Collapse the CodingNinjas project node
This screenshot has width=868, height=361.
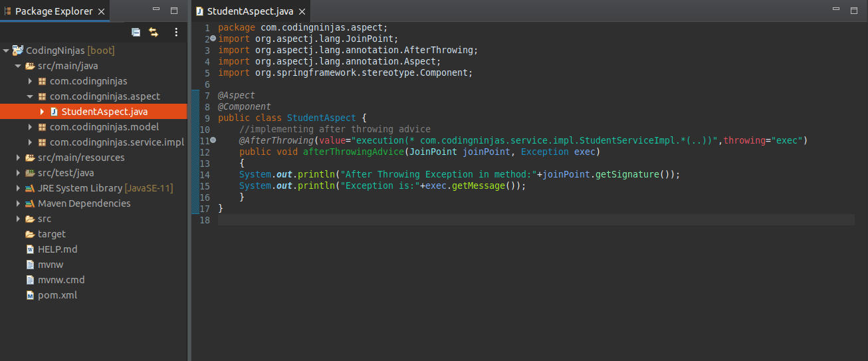point(6,51)
